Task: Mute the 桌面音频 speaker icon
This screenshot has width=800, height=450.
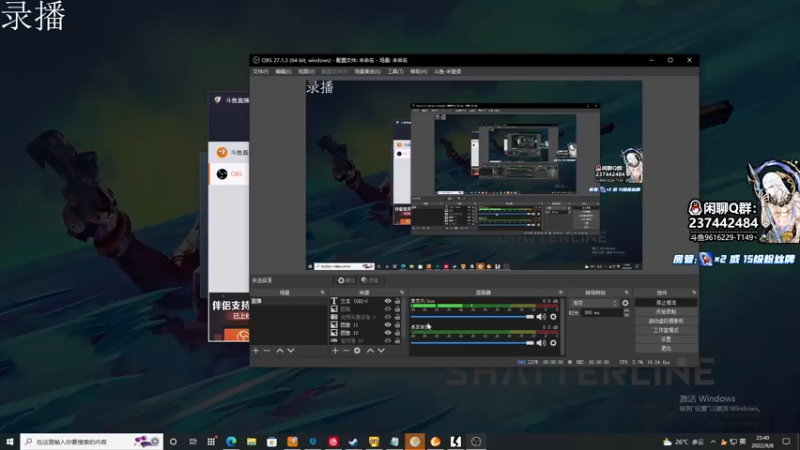Action: [541, 343]
